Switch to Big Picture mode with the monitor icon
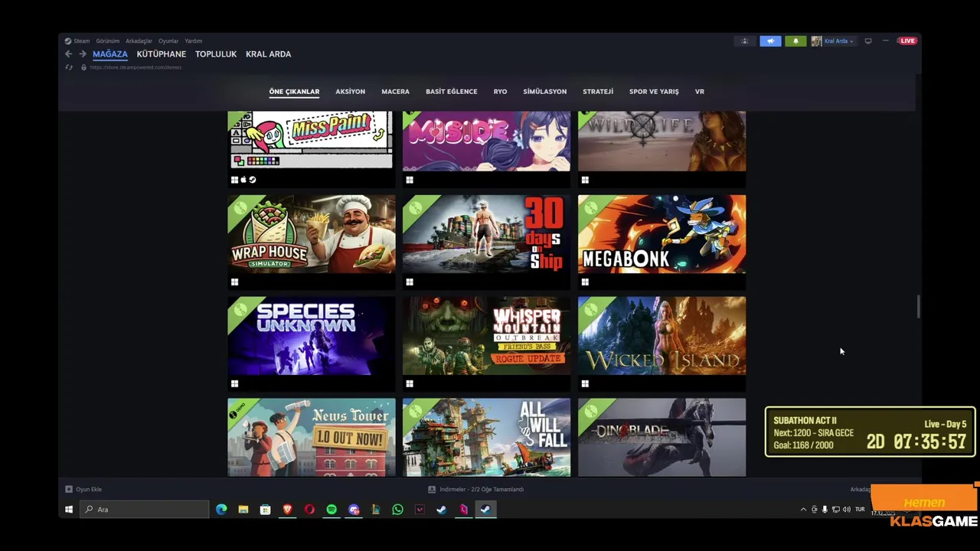The height and width of the screenshot is (551, 980). (x=868, y=41)
